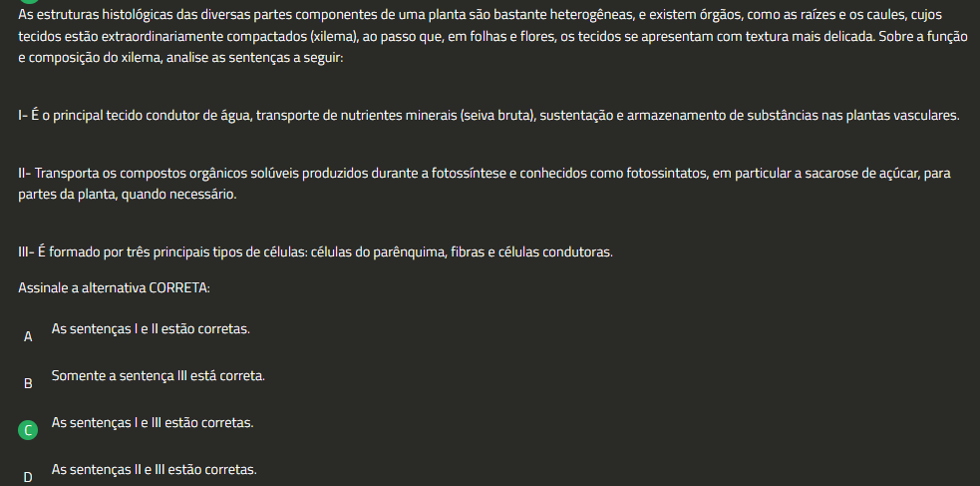Click "(seiva bruta)" in statement I
The image size is (980, 486).
(499, 116)
